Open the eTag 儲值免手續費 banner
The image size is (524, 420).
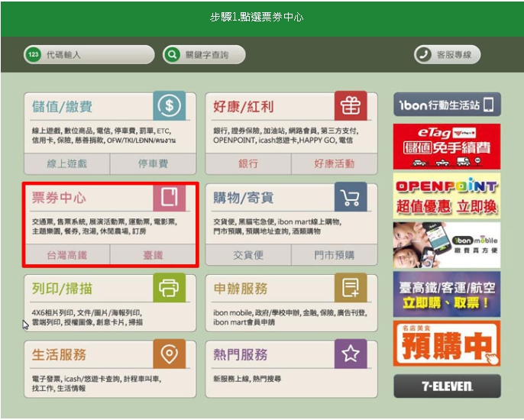[x=447, y=147]
